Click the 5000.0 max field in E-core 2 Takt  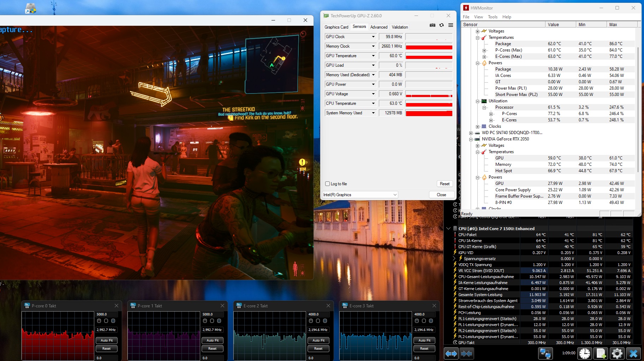[318, 314]
